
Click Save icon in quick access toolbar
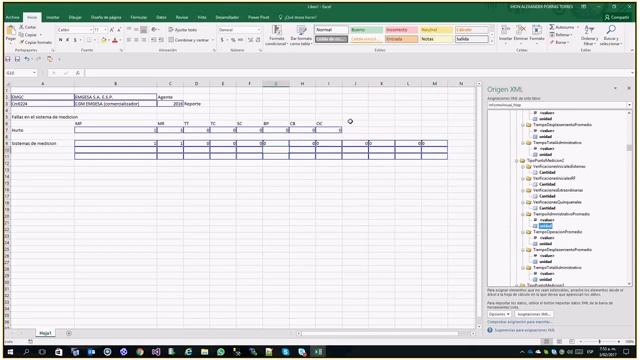17,59
